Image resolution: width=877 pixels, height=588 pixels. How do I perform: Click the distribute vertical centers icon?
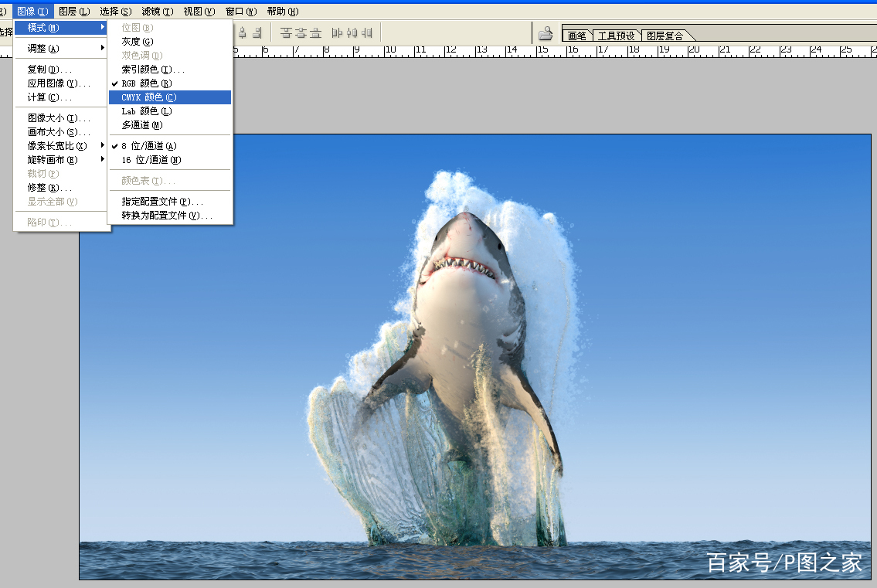[301, 32]
